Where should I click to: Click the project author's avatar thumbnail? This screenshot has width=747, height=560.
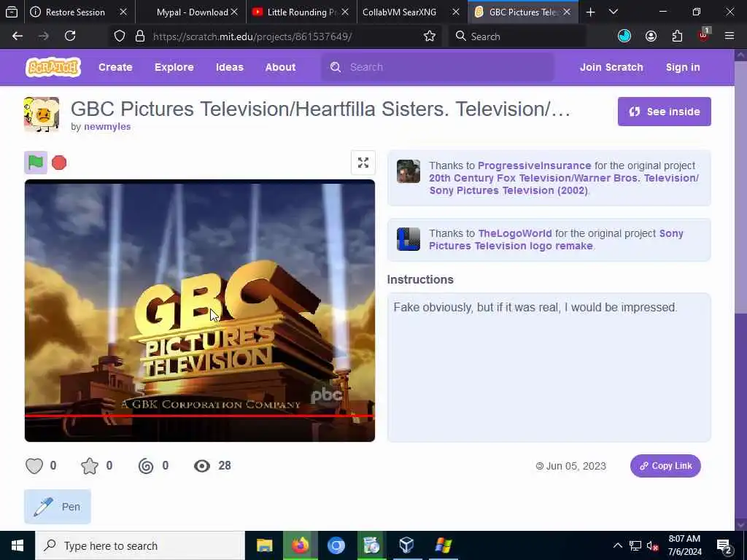(x=42, y=114)
